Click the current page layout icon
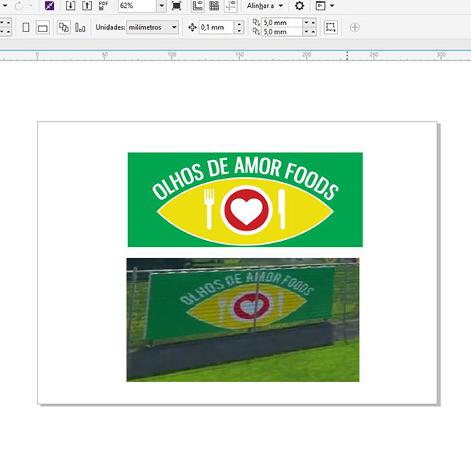The width and height of the screenshot is (471, 476). (80, 27)
